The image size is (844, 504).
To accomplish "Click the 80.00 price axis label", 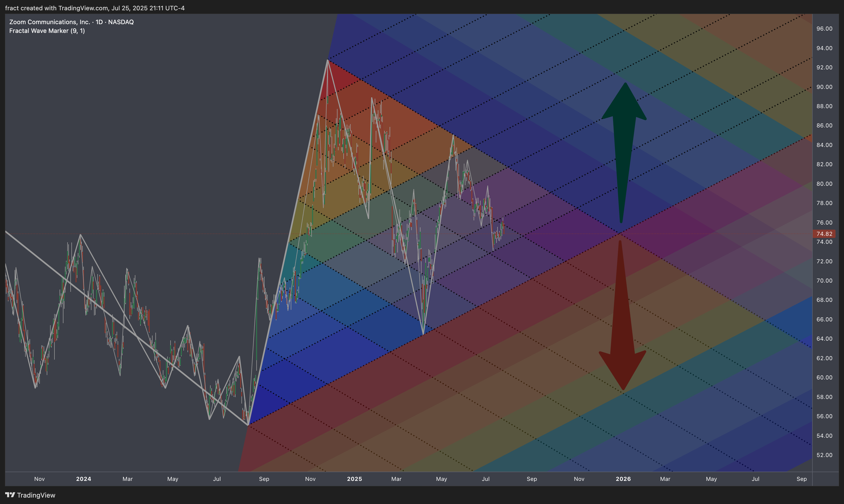I will 824,184.
